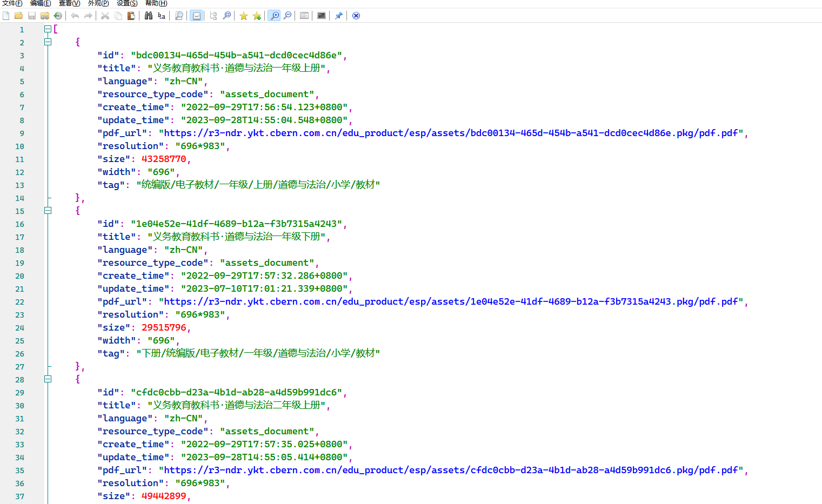822x504 pixels.
Task: Click the Zoom Out magnifier icon
Action: [x=288, y=16]
